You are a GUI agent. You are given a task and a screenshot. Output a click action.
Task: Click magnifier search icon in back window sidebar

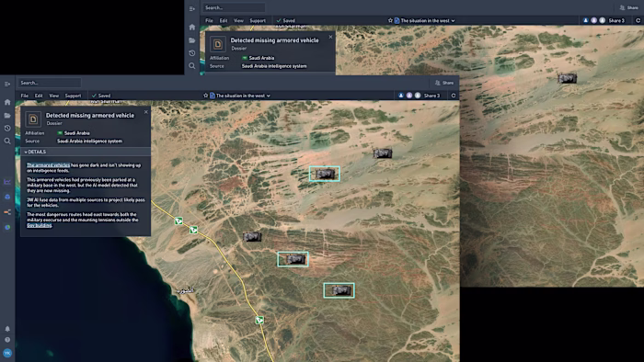(x=191, y=65)
